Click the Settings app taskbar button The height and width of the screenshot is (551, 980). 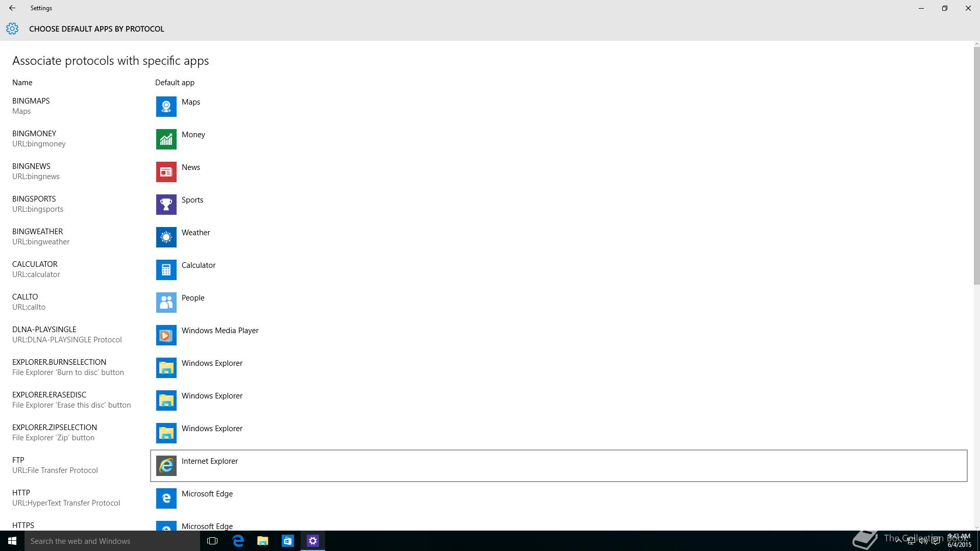(313, 541)
